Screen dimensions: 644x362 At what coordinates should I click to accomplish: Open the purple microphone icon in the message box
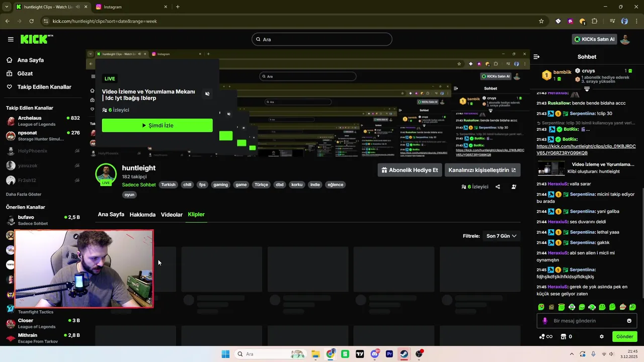point(545,321)
